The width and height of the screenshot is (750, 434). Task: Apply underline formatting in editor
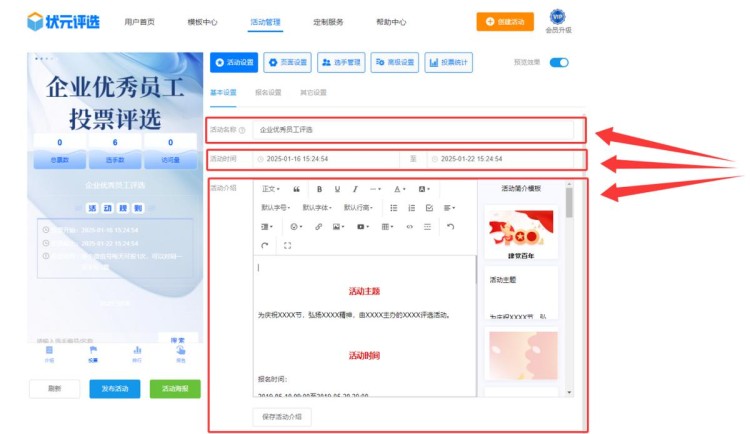(x=337, y=189)
